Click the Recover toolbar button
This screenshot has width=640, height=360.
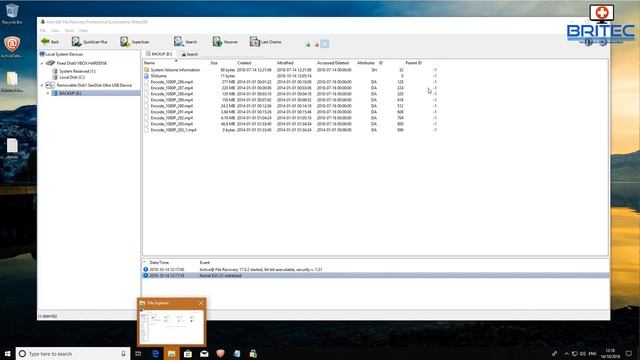pos(225,42)
